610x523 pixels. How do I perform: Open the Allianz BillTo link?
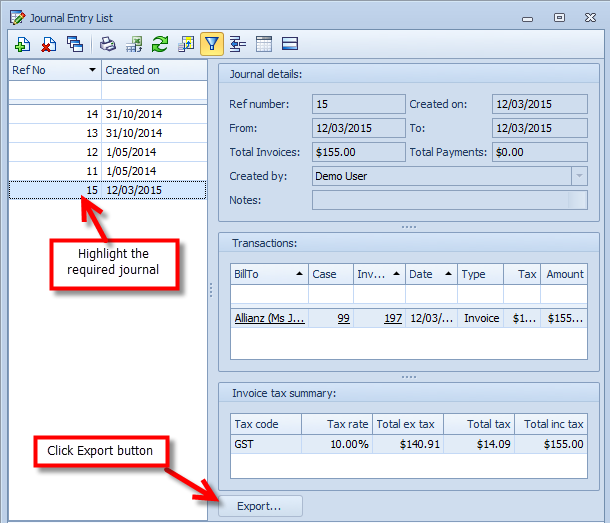[x=268, y=318]
